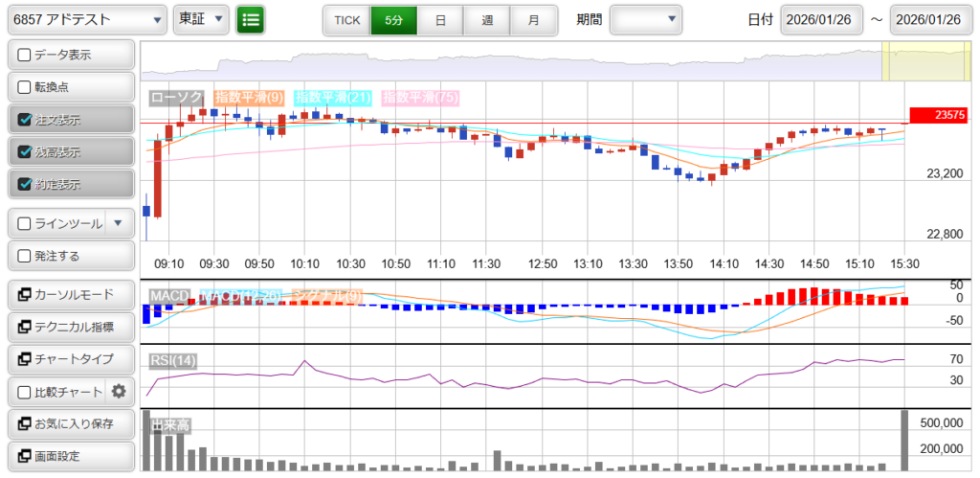
Task: Switch to the TICK chart tab
Action: 346,19
